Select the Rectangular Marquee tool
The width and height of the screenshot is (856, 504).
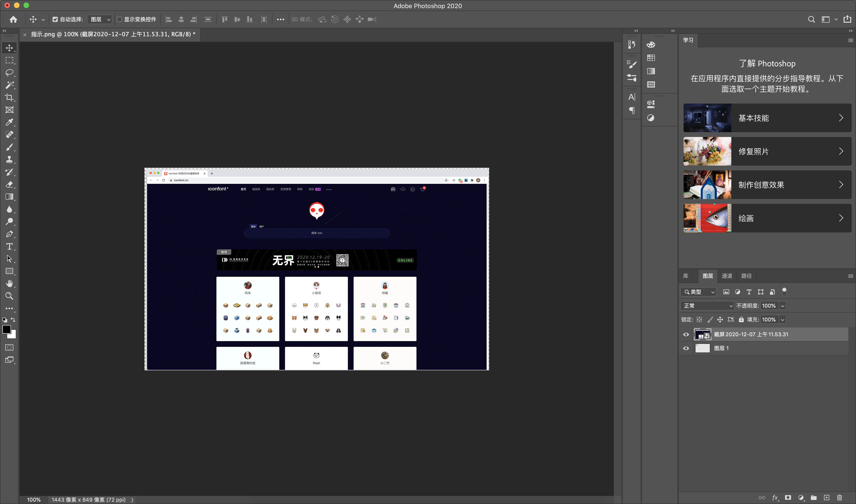[x=10, y=60]
